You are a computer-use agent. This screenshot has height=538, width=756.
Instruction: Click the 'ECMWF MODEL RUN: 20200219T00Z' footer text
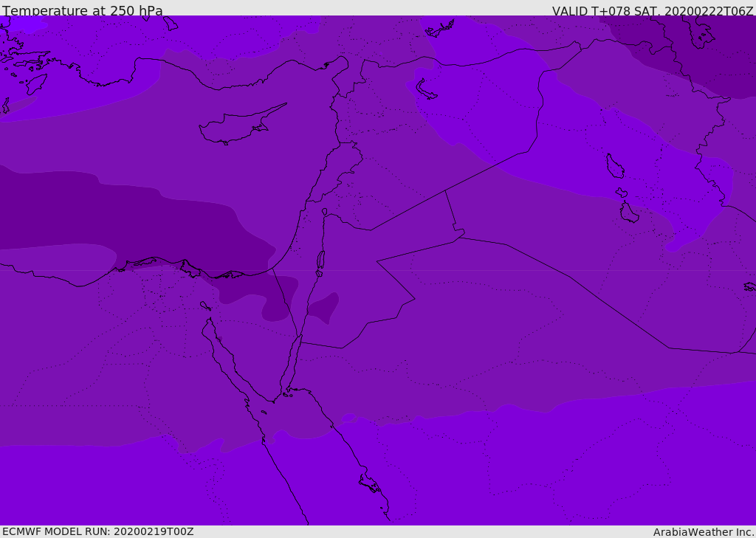pos(98,531)
